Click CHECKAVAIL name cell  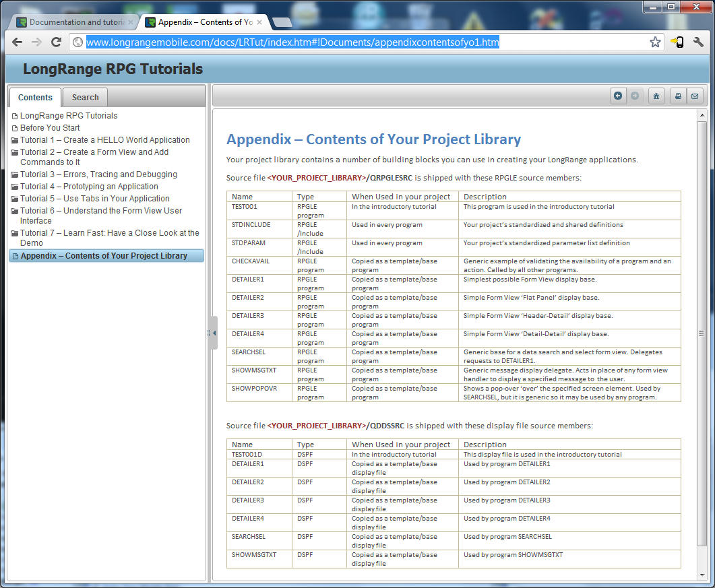pyautogui.click(x=250, y=261)
